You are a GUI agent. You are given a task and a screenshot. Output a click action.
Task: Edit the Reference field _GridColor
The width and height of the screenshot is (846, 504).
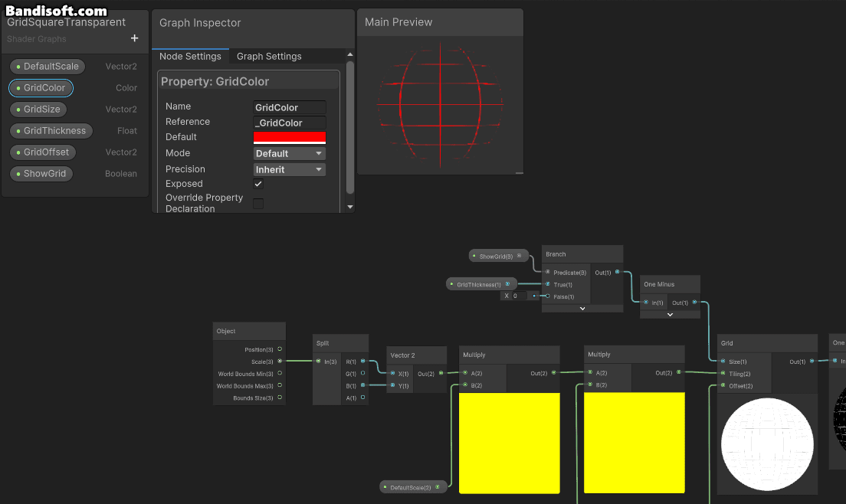(x=289, y=123)
